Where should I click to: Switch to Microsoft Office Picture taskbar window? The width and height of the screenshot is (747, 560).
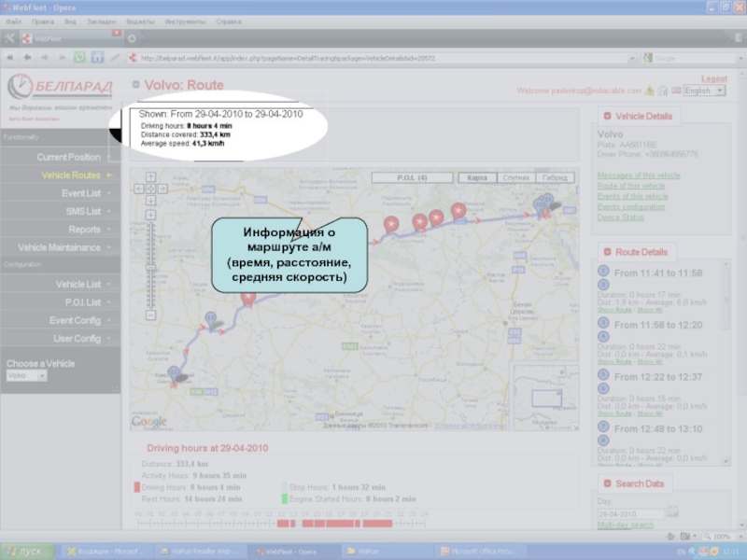tap(481, 551)
